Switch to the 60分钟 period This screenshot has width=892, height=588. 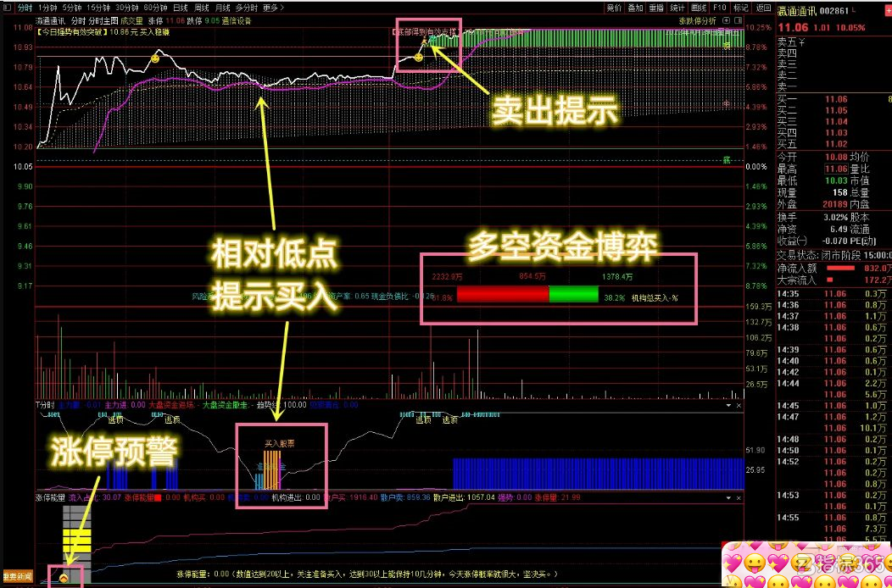[154, 8]
